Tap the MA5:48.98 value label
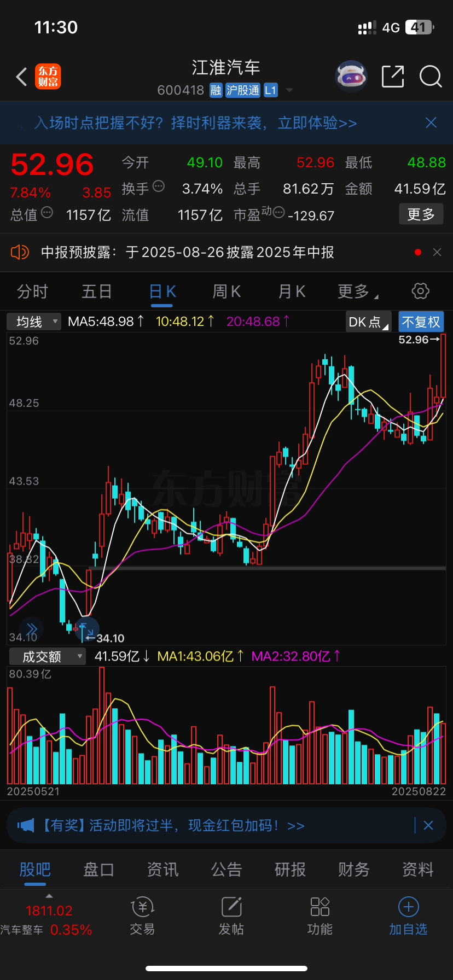Screen dimensions: 453x980 click(106, 322)
